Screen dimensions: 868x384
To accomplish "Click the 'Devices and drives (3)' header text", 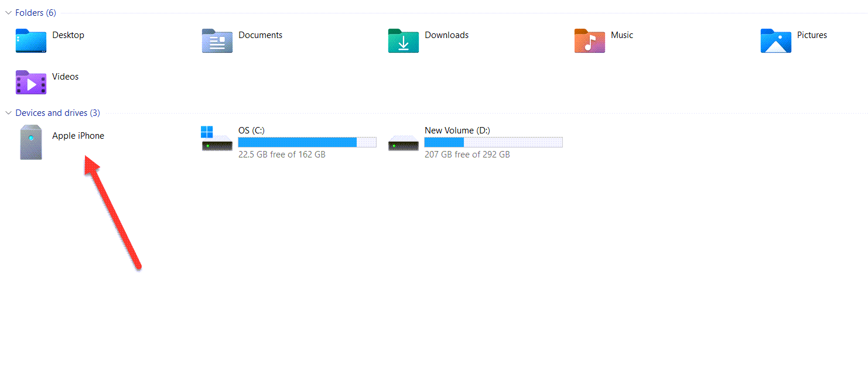I will (57, 112).
